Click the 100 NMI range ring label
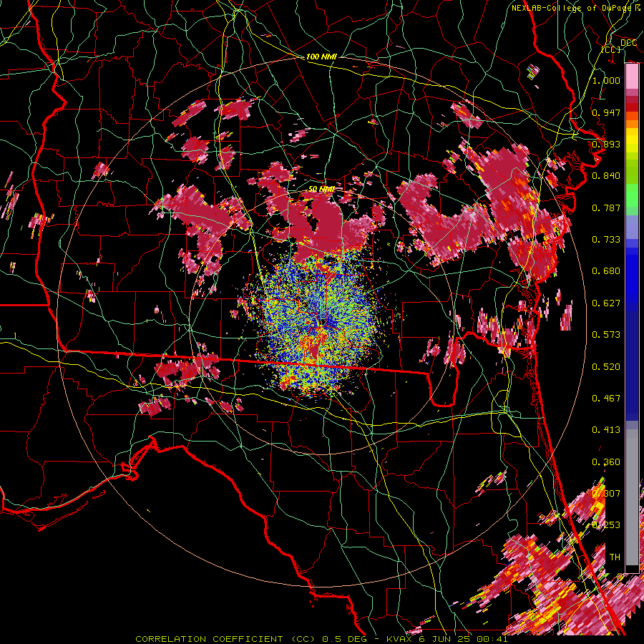This screenshot has height=644, width=644. pos(321,57)
